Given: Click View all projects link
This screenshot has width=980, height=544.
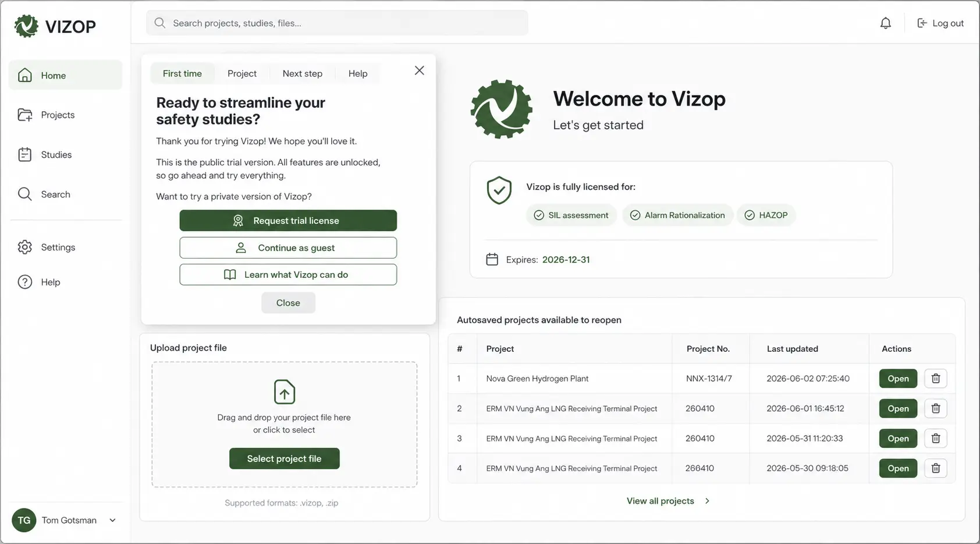Looking at the screenshot, I should point(661,501).
